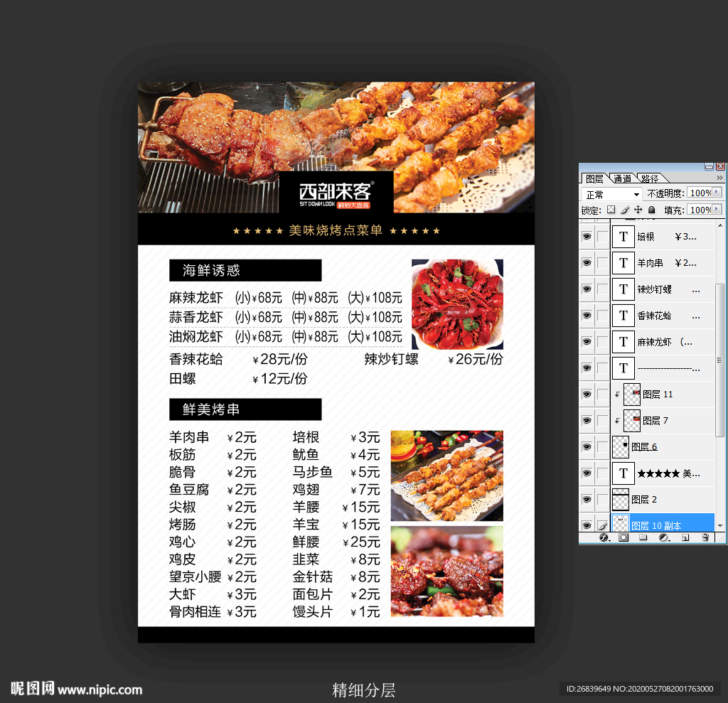Viewport: 728px width, 703px height.
Task: Select the T thumbnail of 羊肉串 layer
Action: pyautogui.click(x=623, y=263)
